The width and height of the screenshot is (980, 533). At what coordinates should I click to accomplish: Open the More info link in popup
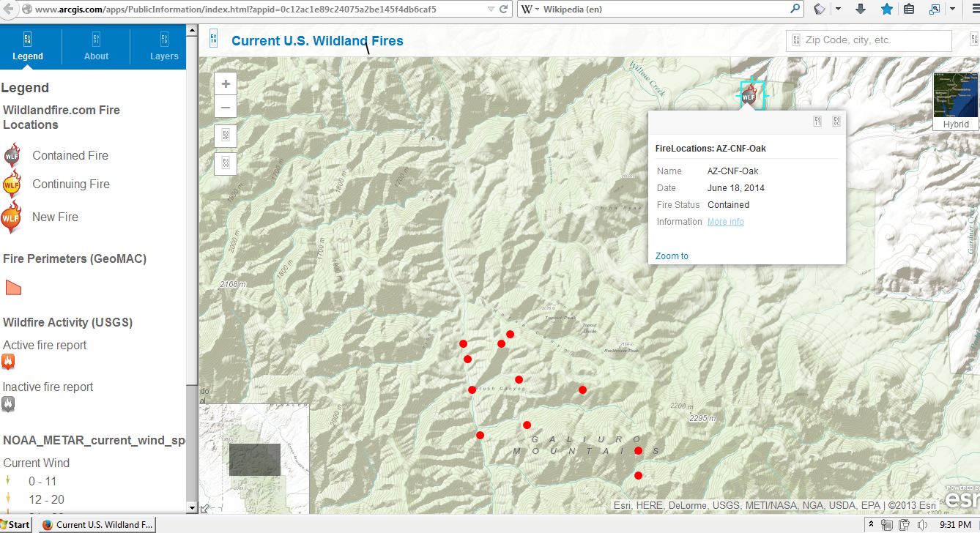click(x=725, y=222)
